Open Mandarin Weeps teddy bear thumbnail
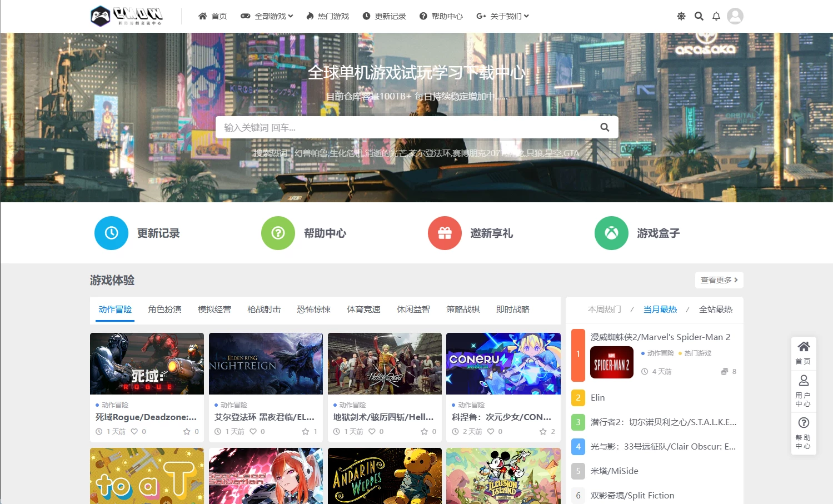 [x=385, y=476]
